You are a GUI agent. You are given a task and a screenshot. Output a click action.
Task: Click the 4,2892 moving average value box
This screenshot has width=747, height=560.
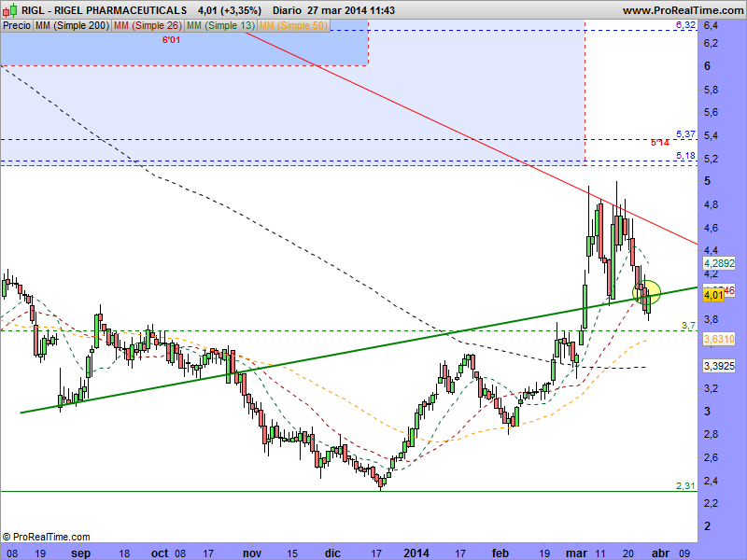(x=719, y=263)
